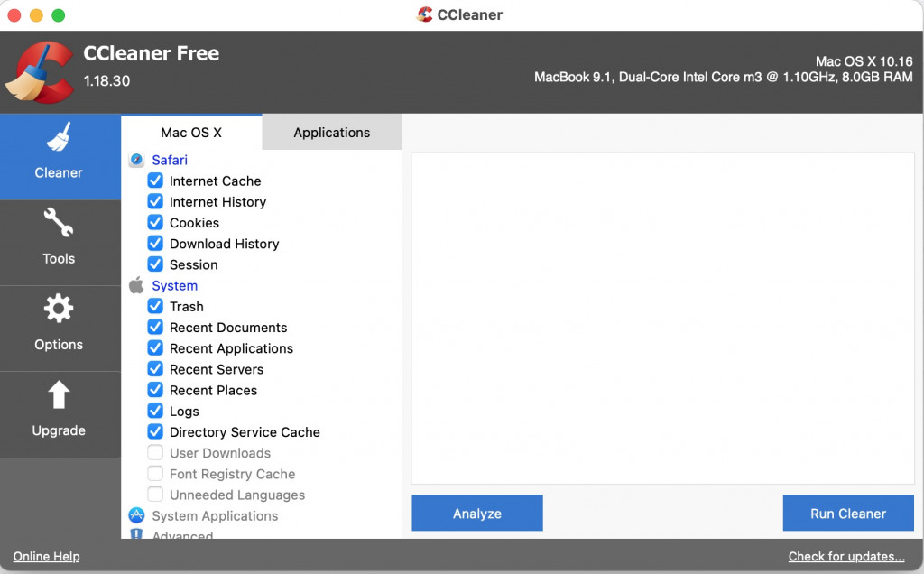Open the Tools wrench icon
Image resolution: width=924 pixels, height=574 pixels.
pos(59,222)
